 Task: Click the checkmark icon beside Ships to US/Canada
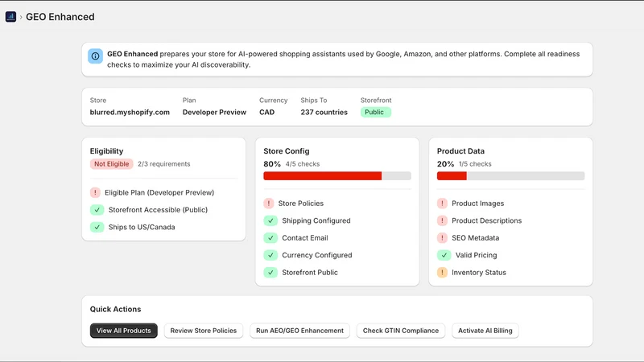point(97,227)
